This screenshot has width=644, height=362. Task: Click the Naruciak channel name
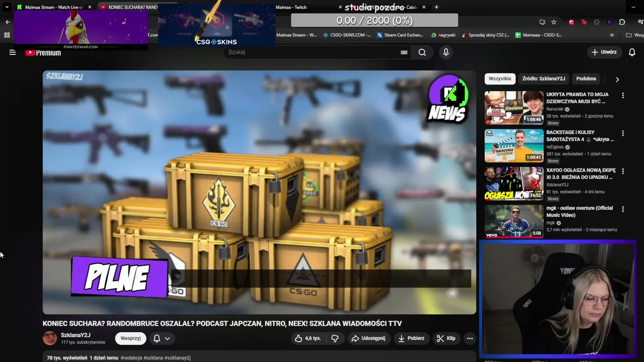(555, 109)
